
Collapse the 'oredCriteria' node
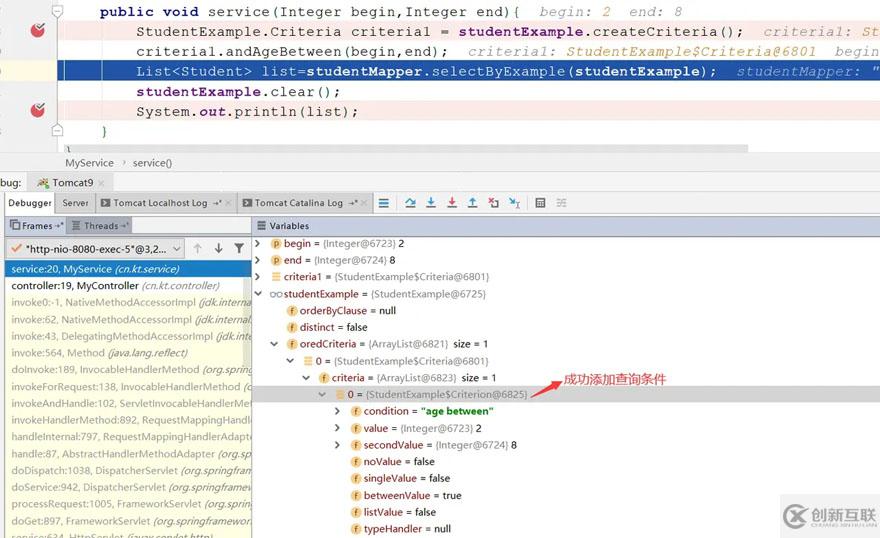(274, 344)
